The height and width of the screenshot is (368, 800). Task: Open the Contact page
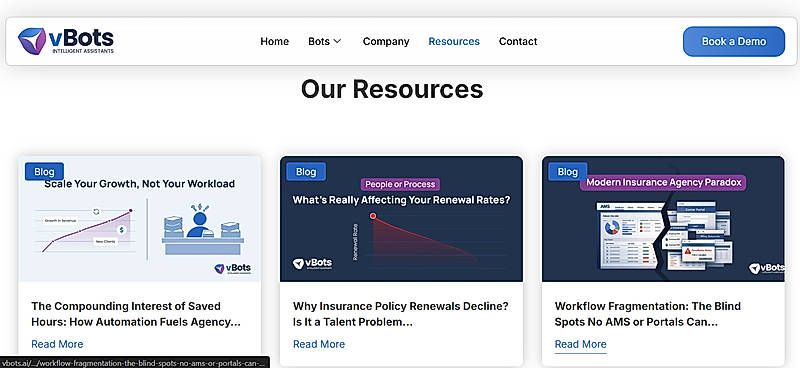tap(518, 41)
